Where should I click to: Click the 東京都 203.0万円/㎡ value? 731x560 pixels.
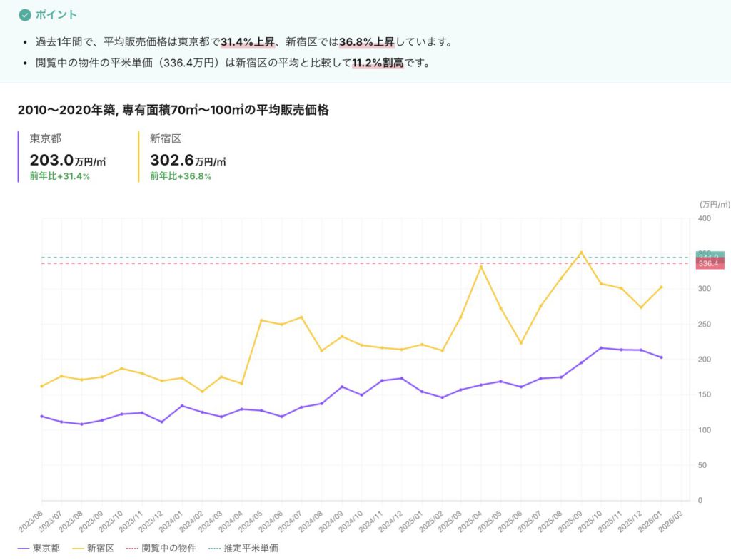pyautogui.click(x=68, y=160)
